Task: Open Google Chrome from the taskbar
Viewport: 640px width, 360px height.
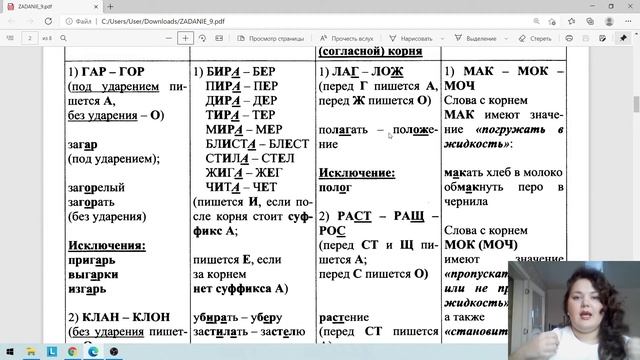Action: coord(72,351)
